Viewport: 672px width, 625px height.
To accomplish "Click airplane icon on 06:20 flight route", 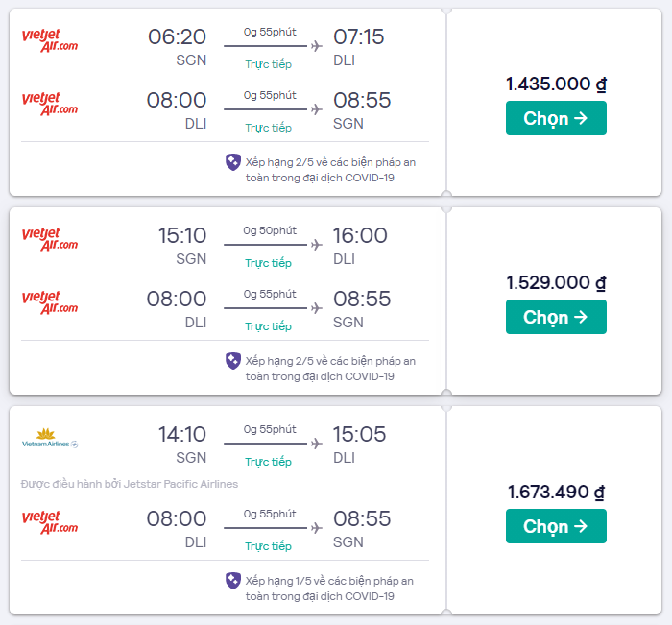I will click(x=316, y=46).
